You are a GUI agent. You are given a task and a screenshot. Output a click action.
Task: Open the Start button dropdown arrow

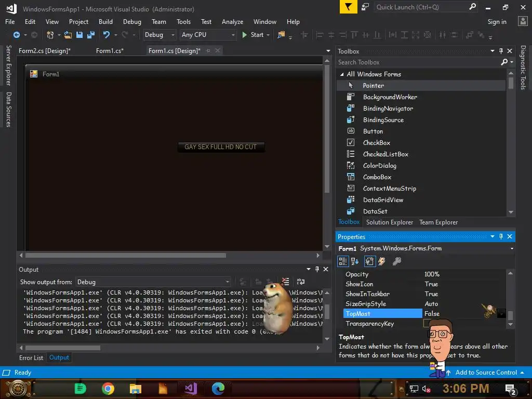[x=268, y=35]
